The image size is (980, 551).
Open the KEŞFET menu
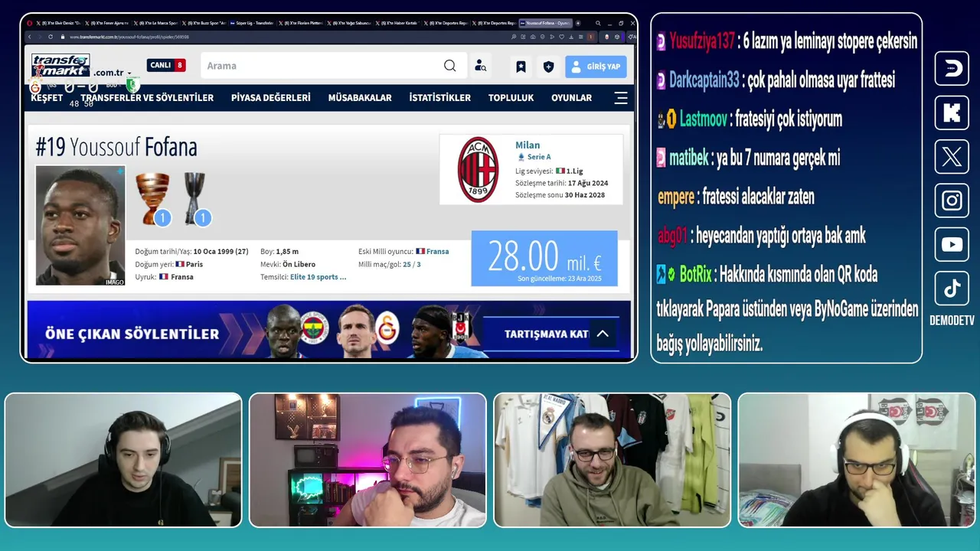point(47,97)
